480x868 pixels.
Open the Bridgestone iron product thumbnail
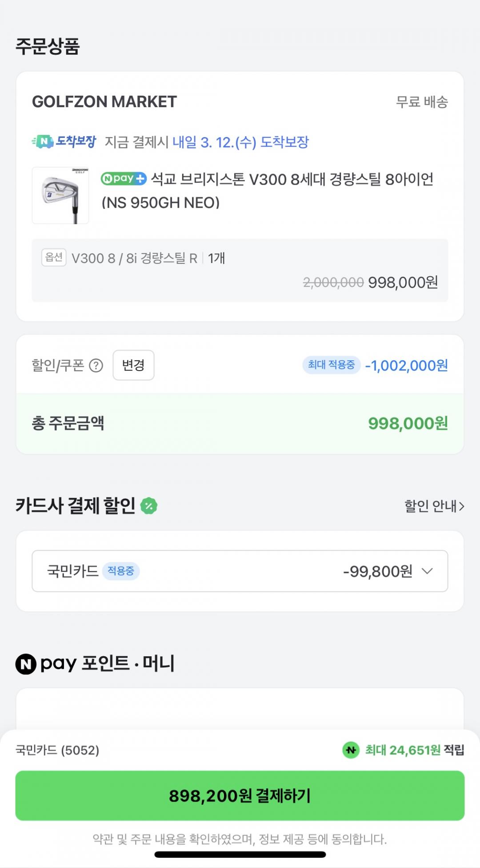click(x=60, y=195)
